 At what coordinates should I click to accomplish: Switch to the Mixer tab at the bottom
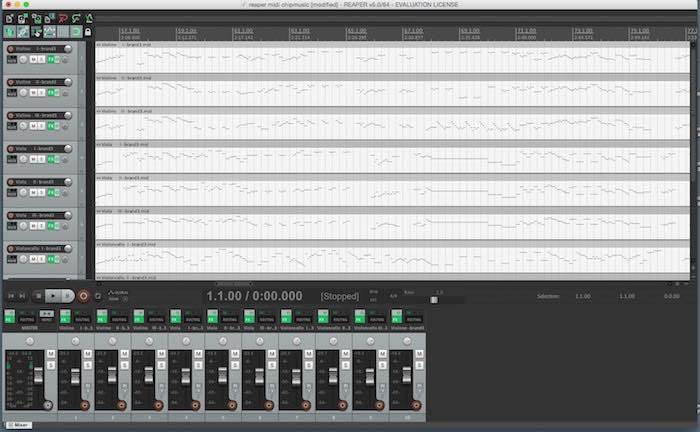[19, 425]
